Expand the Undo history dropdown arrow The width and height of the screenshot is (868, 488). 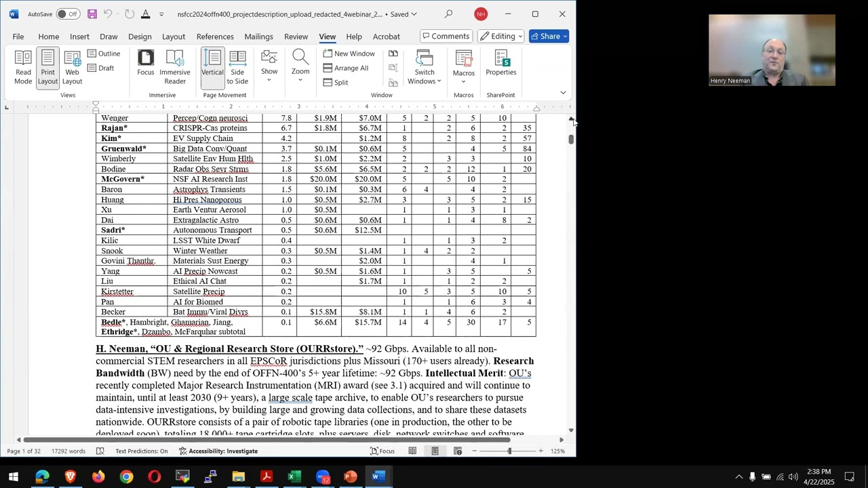tap(117, 14)
